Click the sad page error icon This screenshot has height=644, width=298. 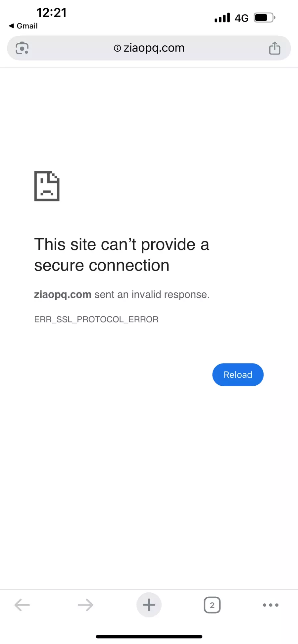[47, 186]
